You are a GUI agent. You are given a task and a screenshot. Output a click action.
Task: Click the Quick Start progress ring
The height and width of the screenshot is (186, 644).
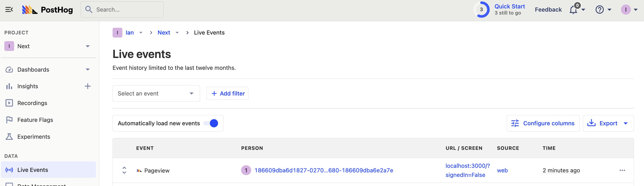[481, 10]
